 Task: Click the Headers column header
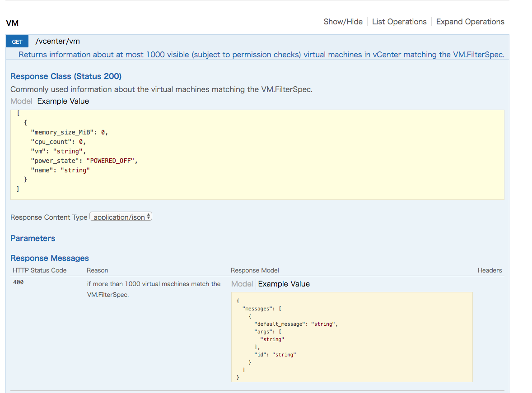coord(490,270)
